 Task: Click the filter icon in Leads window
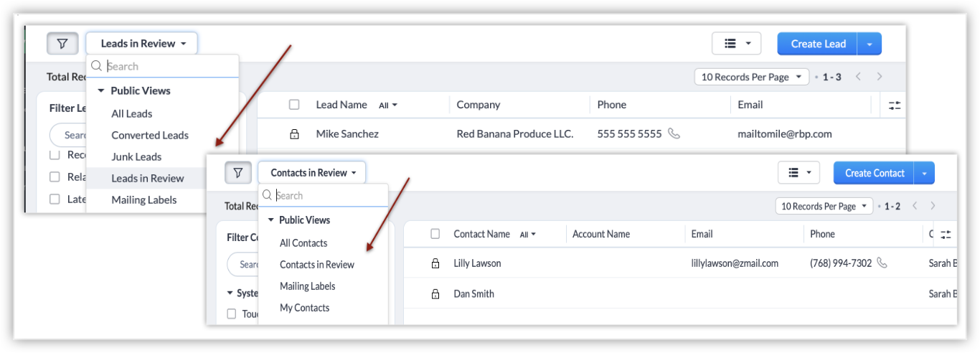62,44
